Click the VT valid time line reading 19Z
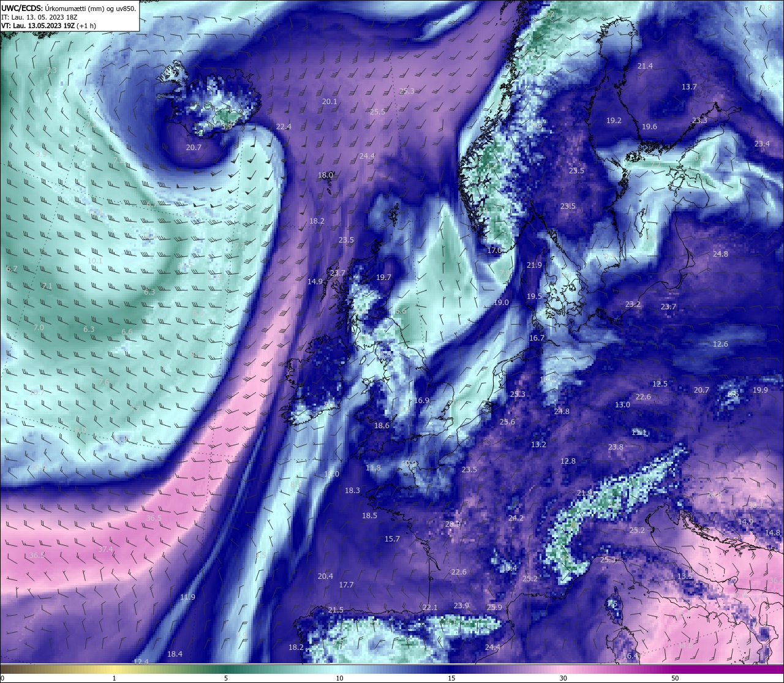This screenshot has height=683, width=784. [48, 26]
